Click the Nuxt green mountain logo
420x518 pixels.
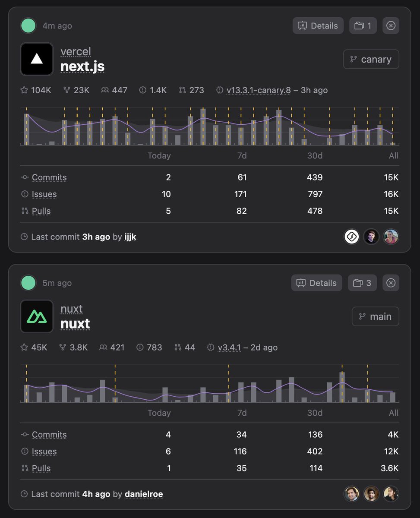[37, 316]
